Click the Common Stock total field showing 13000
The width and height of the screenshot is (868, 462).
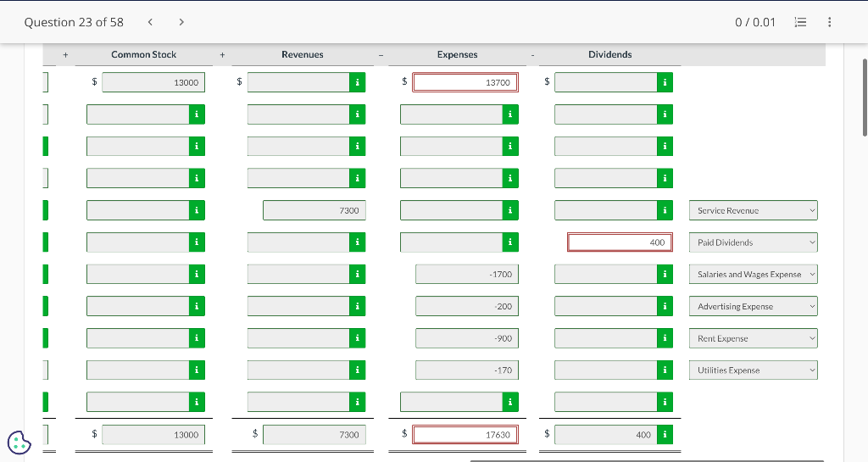tap(153, 435)
